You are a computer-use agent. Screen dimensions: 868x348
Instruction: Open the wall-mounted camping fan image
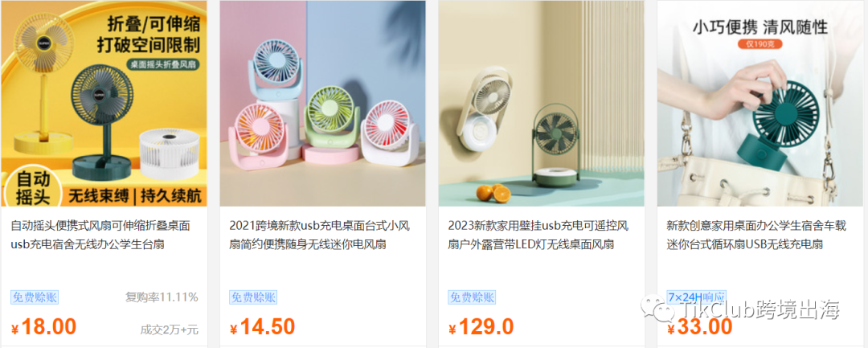(542, 103)
